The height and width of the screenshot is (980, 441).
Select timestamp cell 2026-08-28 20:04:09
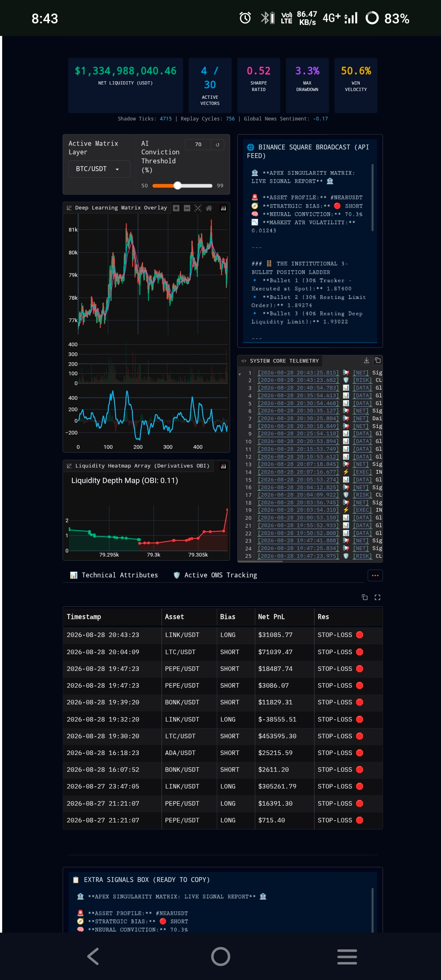point(112,652)
